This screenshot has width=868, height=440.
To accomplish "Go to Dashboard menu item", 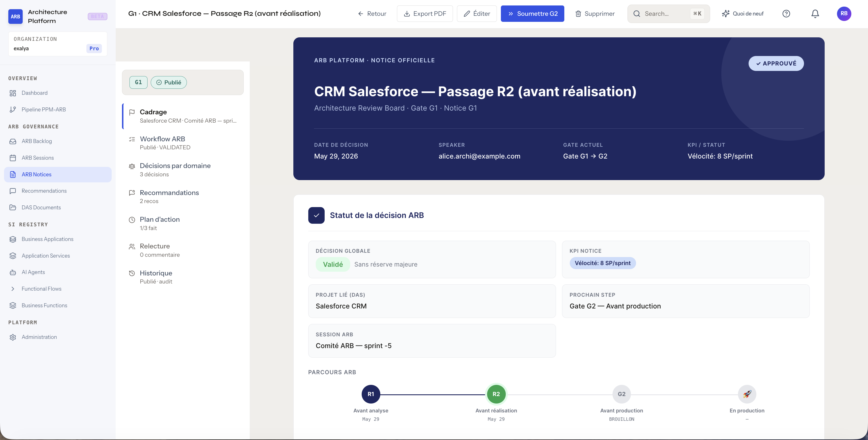I will [58, 93].
